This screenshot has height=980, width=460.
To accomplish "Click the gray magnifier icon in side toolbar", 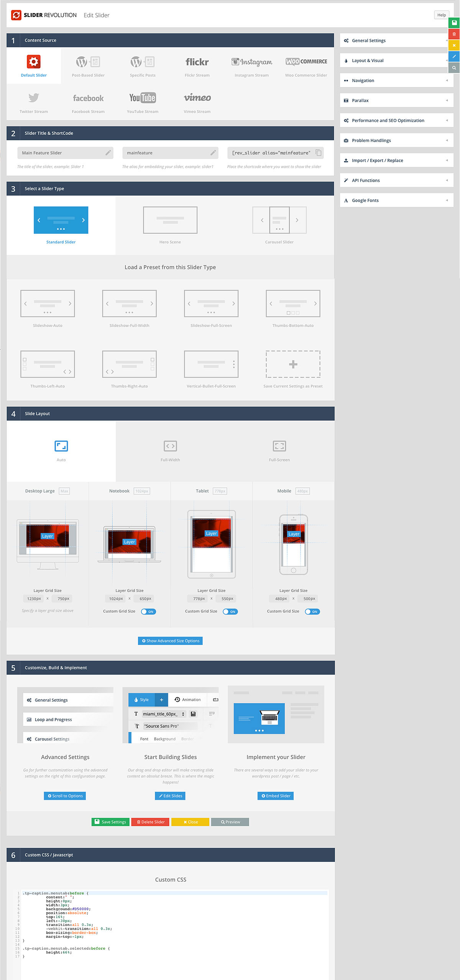I will coord(454,67).
